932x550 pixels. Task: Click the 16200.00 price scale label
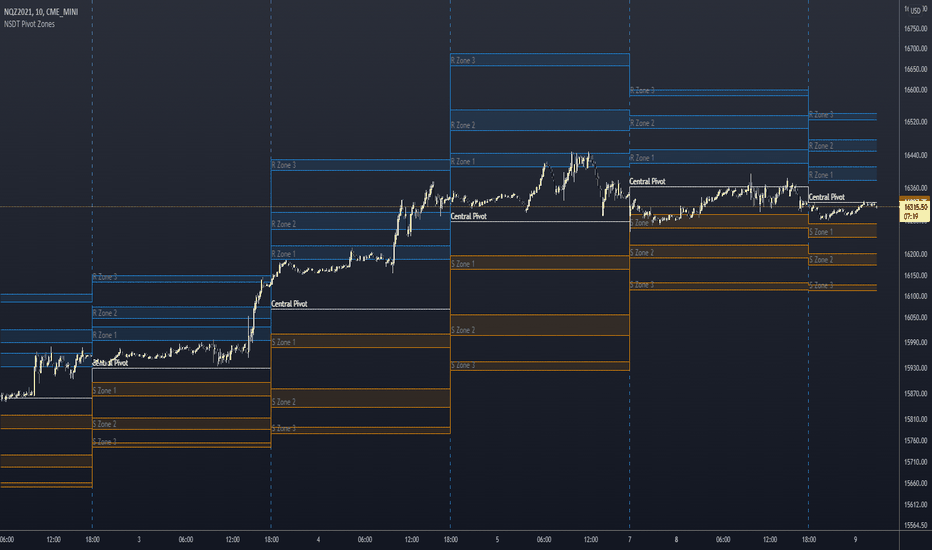click(x=915, y=254)
